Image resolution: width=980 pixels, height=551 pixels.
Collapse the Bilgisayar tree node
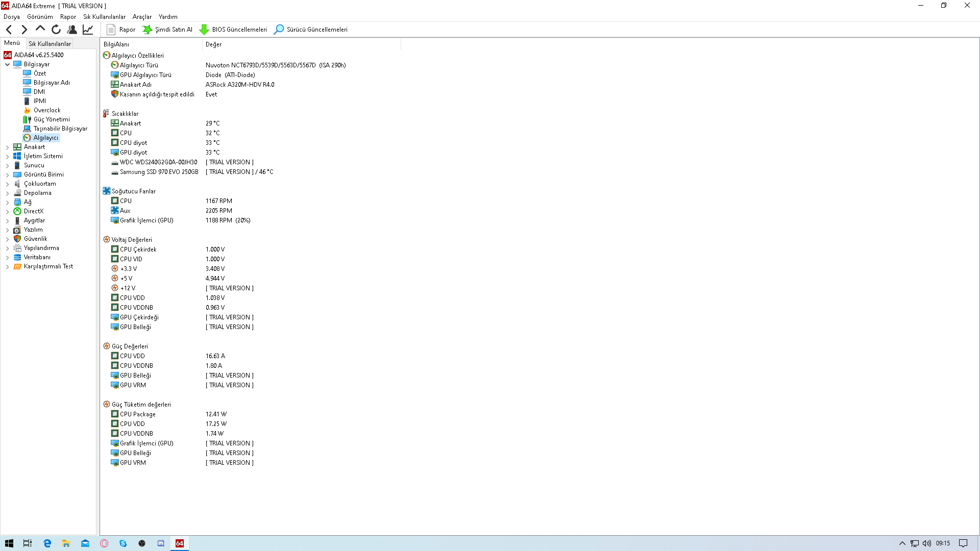[7, 64]
